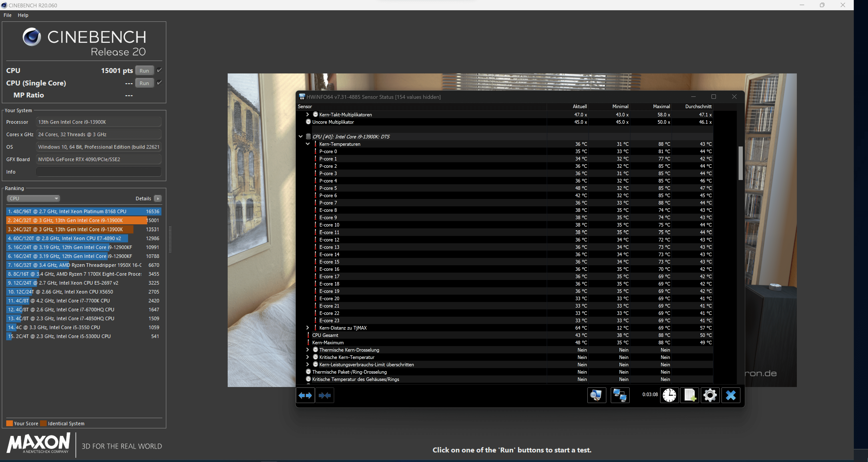868x462 pixels.
Task: Open HWiNFO sensor settings gear icon
Action: click(x=710, y=395)
